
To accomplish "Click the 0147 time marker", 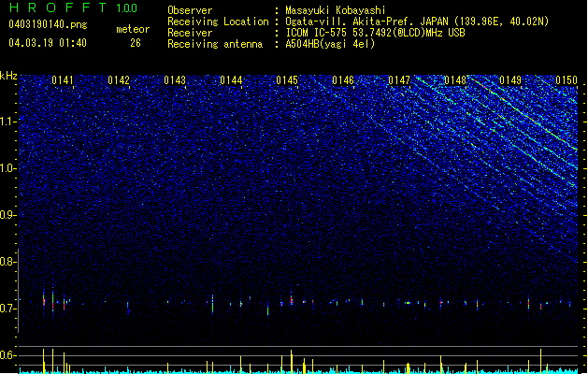I will point(399,80).
